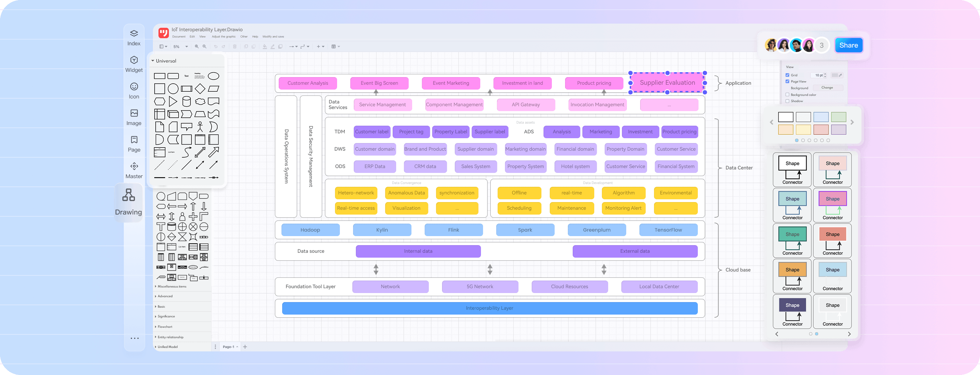The width and height of the screenshot is (980, 375).
Task: Click the Change background button
Action: point(827,88)
